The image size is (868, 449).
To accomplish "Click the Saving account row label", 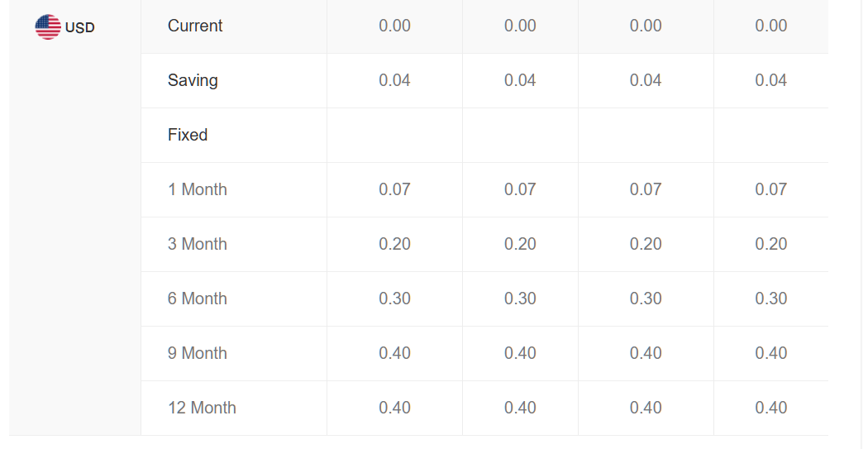I will [193, 80].
